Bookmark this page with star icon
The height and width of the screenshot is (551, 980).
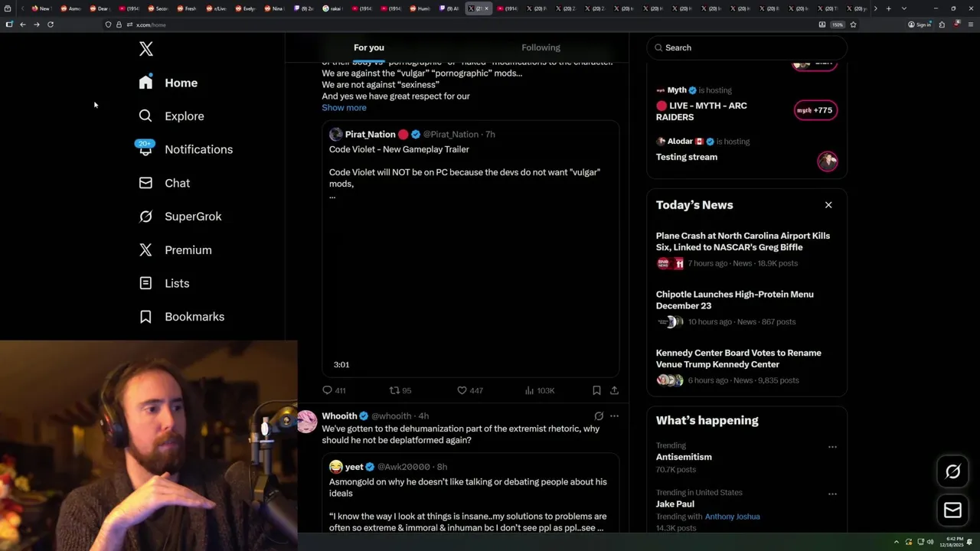(853, 24)
